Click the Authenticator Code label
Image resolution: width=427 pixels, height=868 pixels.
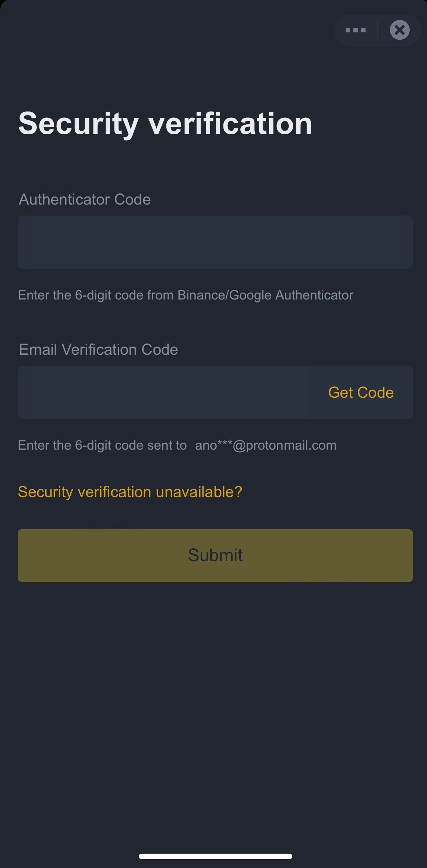(85, 199)
